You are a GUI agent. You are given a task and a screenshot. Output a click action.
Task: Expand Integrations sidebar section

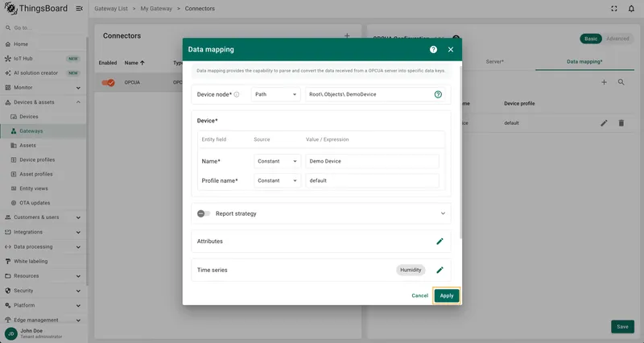tap(43, 232)
